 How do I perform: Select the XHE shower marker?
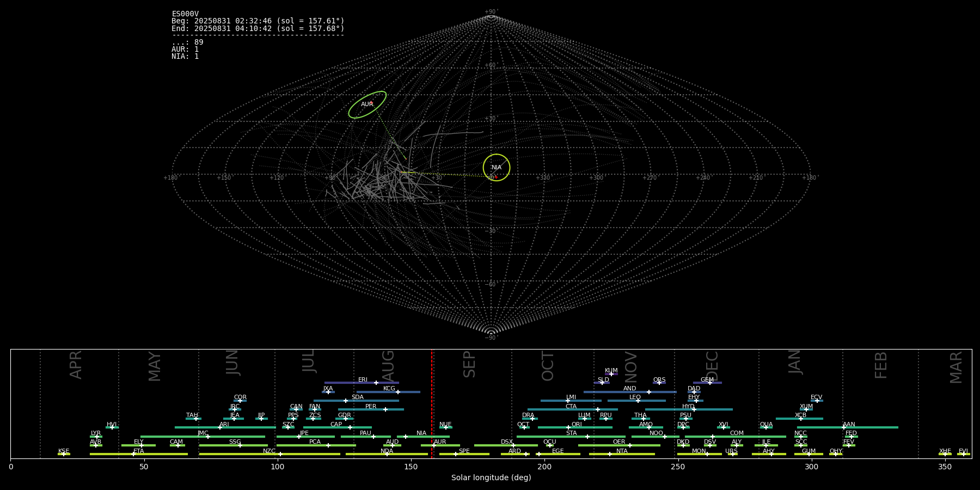945,454
